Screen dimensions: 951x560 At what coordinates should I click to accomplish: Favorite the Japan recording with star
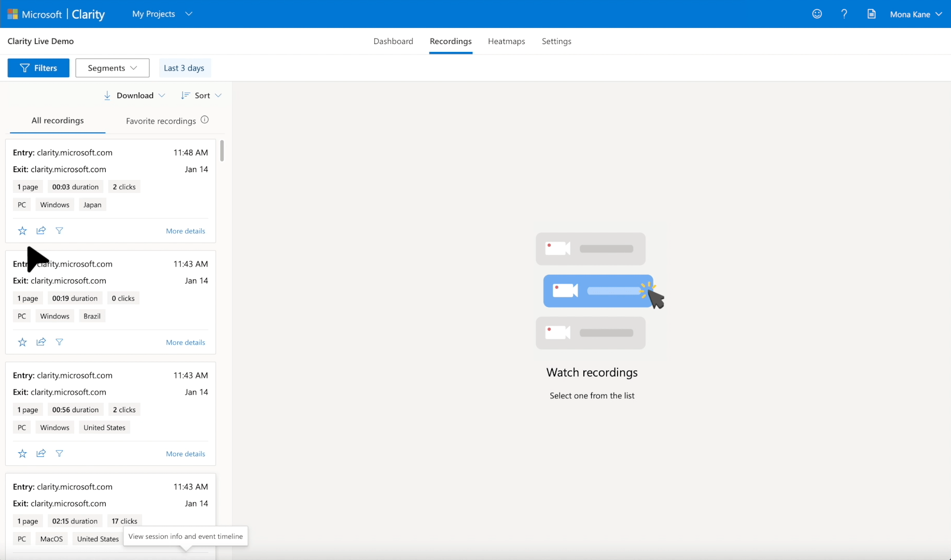click(x=22, y=231)
